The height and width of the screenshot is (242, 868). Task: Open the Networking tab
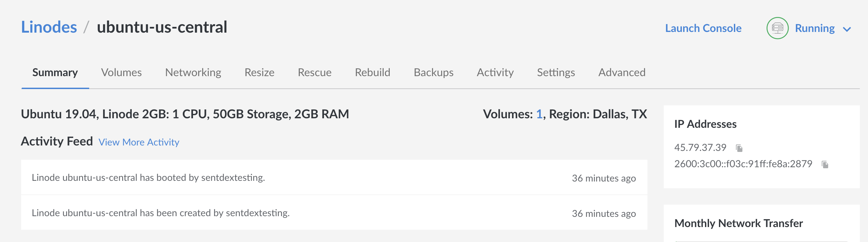(x=193, y=72)
